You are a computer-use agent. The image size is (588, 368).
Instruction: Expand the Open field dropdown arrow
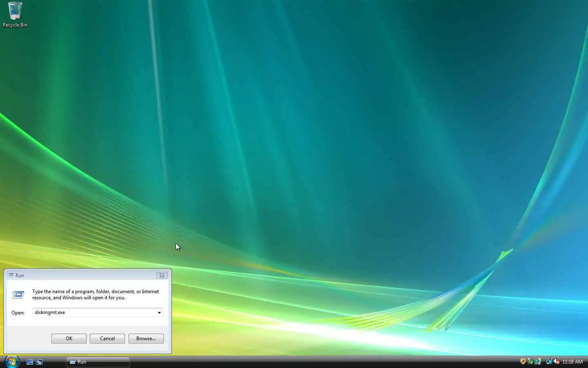pyautogui.click(x=159, y=313)
